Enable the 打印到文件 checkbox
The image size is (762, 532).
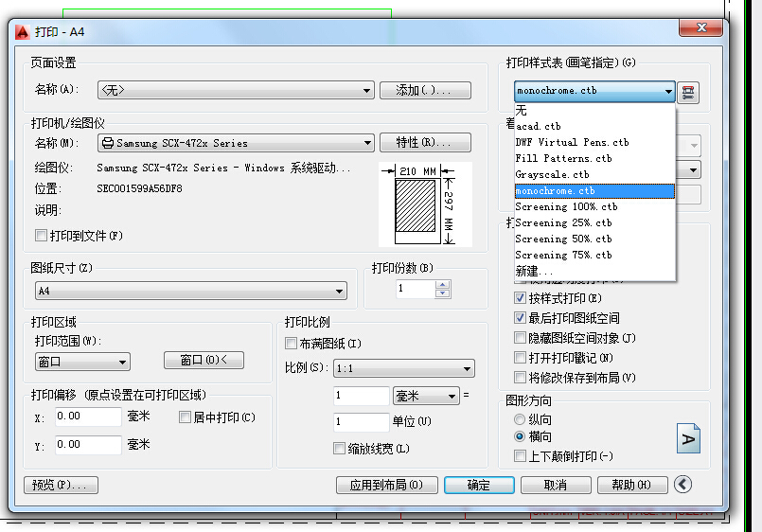click(x=42, y=236)
